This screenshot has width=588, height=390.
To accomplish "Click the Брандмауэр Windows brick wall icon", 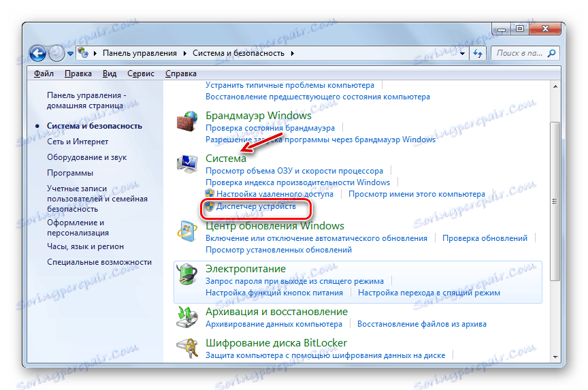I will (187, 121).
